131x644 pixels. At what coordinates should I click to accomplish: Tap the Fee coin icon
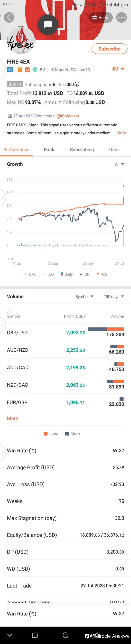click(77, 84)
